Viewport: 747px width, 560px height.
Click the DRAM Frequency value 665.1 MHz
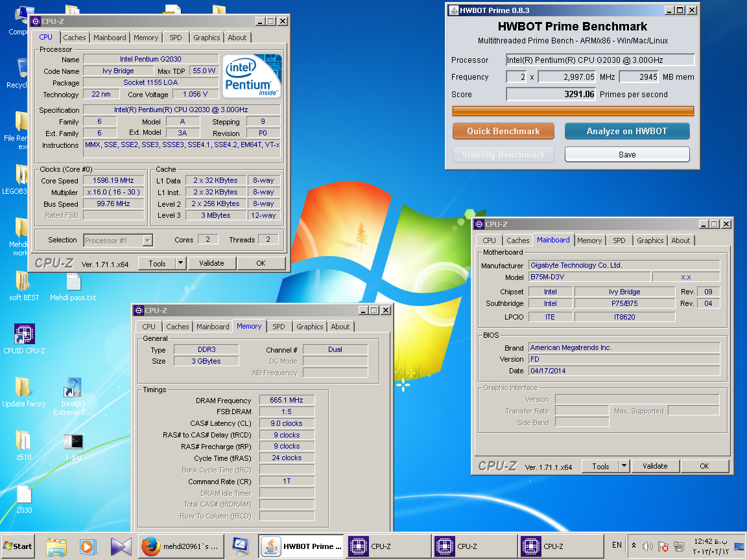point(287,400)
